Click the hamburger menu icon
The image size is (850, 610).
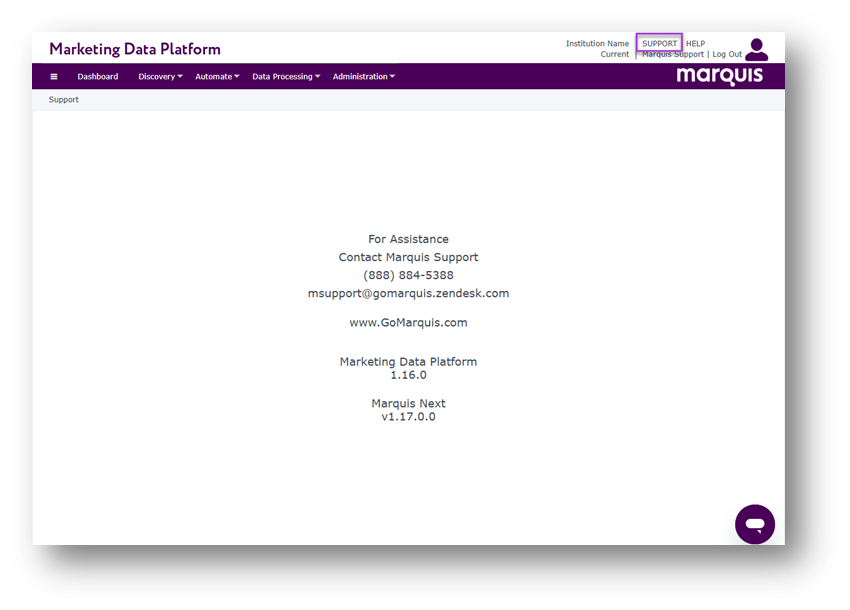click(x=54, y=77)
